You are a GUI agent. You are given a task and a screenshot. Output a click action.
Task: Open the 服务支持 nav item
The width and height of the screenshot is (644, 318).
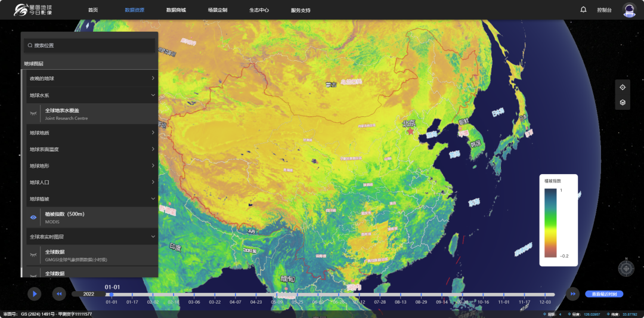tap(300, 10)
